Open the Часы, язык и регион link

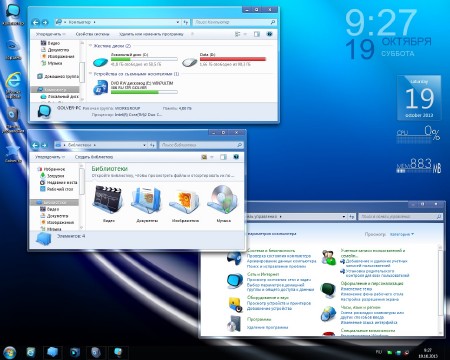click(360, 307)
